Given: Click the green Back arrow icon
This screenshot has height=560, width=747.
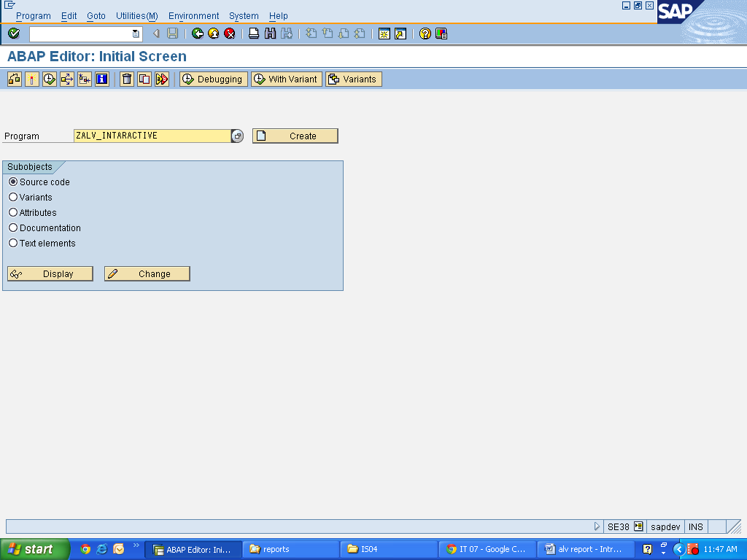Looking at the screenshot, I should coord(197,33).
